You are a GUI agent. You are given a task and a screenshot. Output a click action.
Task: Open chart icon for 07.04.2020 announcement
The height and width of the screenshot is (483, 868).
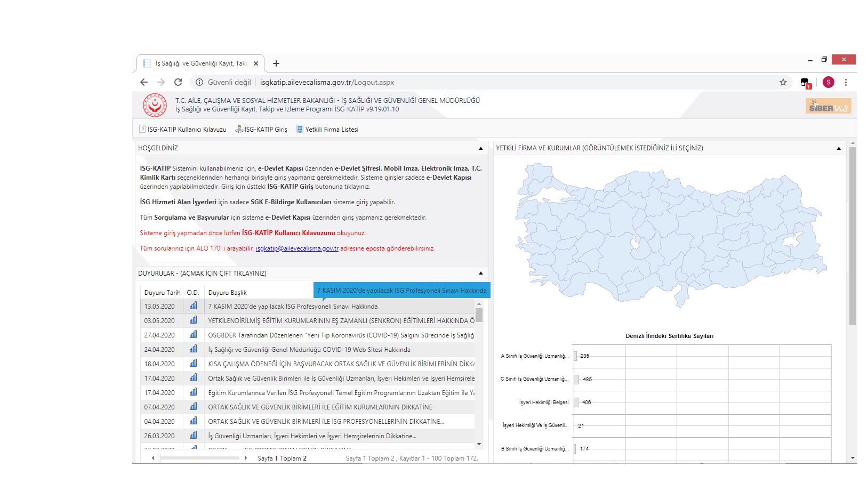click(x=193, y=407)
